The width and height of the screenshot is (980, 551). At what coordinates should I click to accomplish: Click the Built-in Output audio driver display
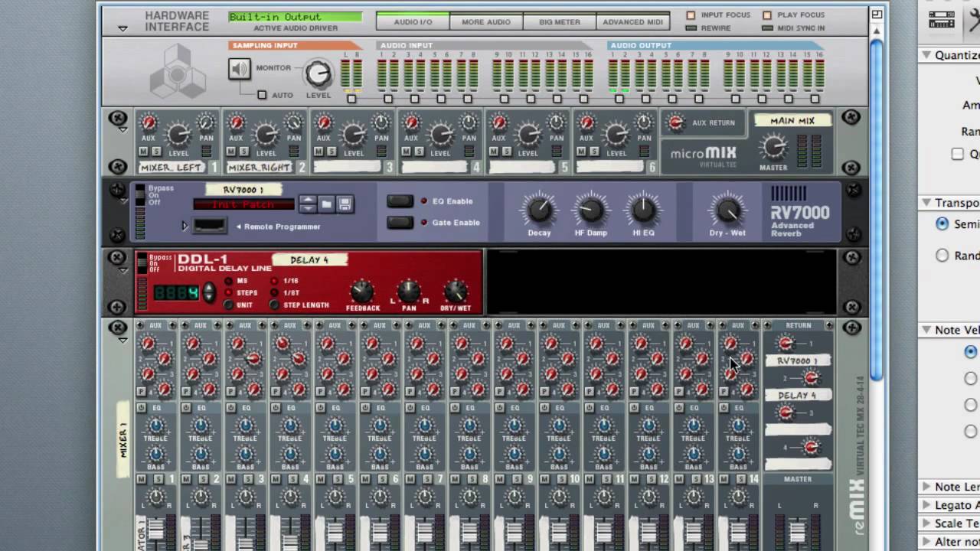[x=295, y=17]
